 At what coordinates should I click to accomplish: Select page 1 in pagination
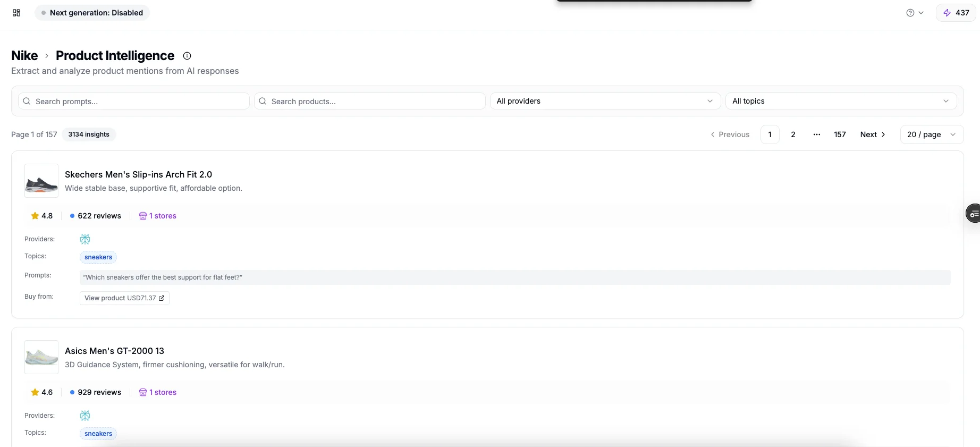tap(770, 134)
